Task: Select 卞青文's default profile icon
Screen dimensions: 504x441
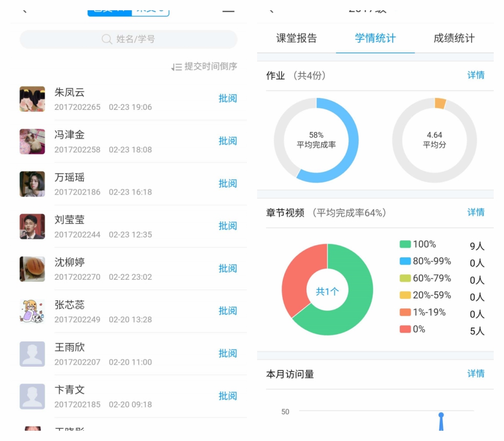Action: tap(32, 396)
